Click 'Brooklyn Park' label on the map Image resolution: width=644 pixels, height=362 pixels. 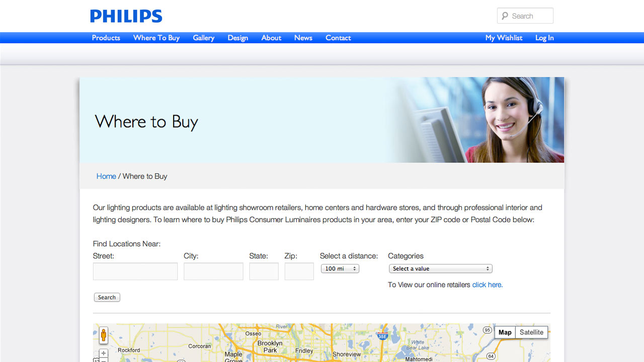click(270, 346)
